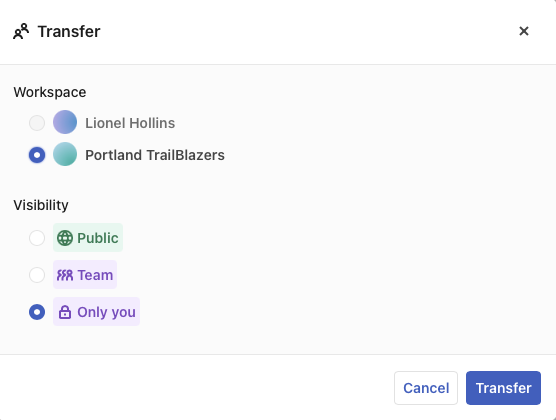The image size is (556, 420).
Task: Select the Portland TrailBlazers workspace radio button
Action: tap(37, 155)
